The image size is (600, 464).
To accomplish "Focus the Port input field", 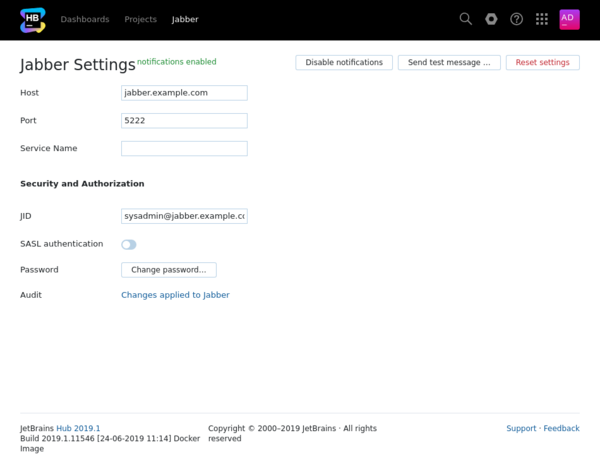I will 184,120.
